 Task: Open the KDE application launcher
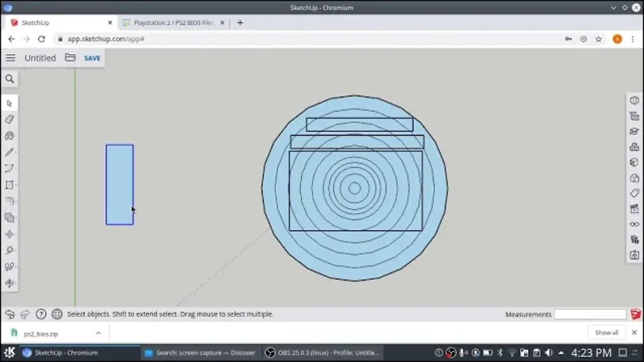pyautogui.click(x=10, y=352)
